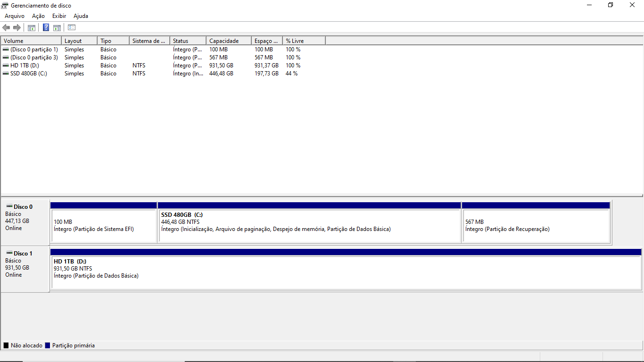Click Íntegro (Partição de Recuperação) text
644x362 pixels.
pyautogui.click(x=507, y=229)
